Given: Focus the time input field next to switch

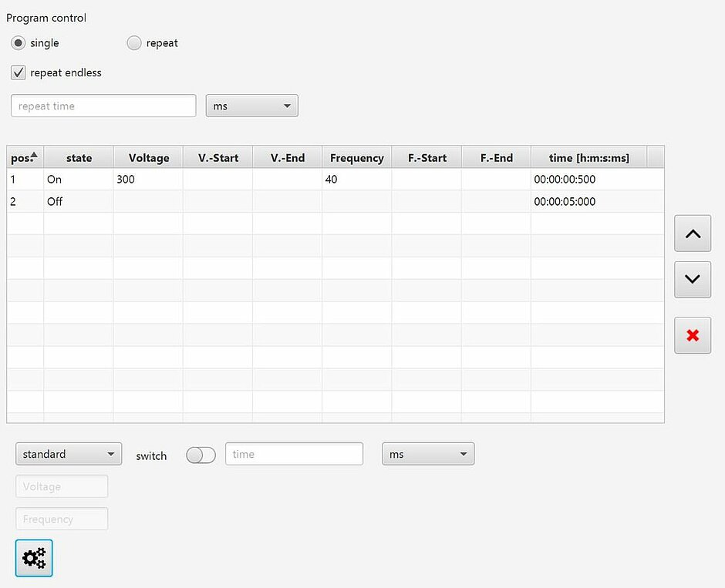Looking at the screenshot, I should click(294, 455).
